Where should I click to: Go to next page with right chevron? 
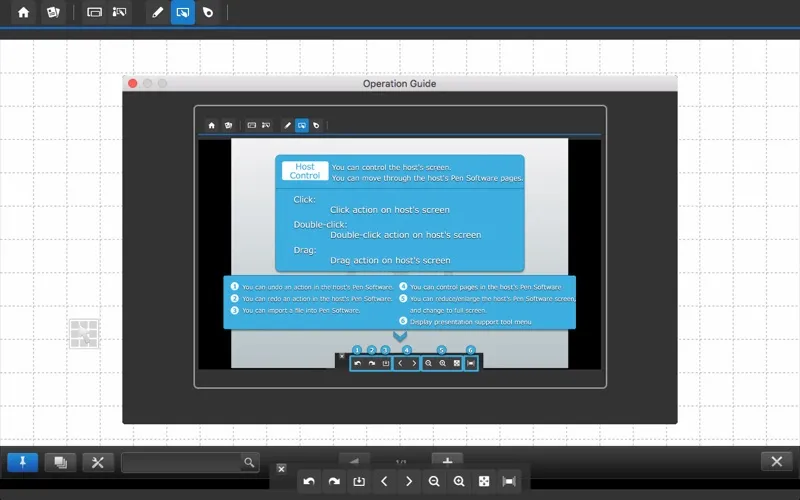[409, 482]
